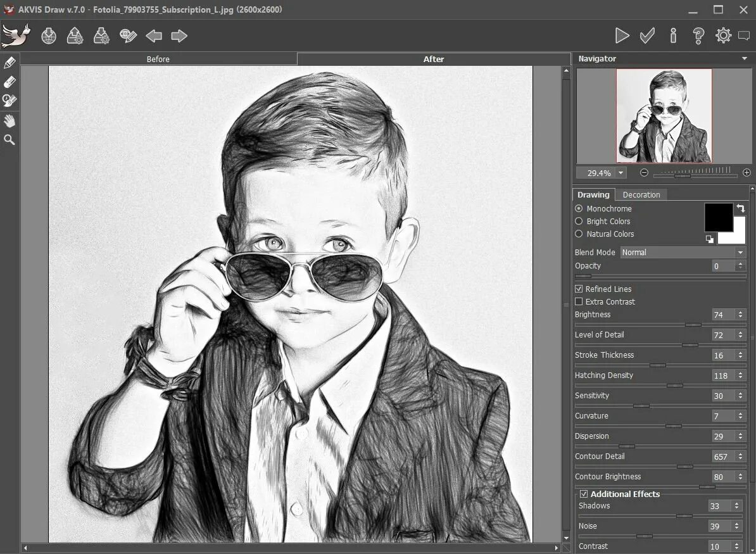The width and height of the screenshot is (756, 554).
Task: Click the navigator zoom-in plus button
Action: coord(747,173)
